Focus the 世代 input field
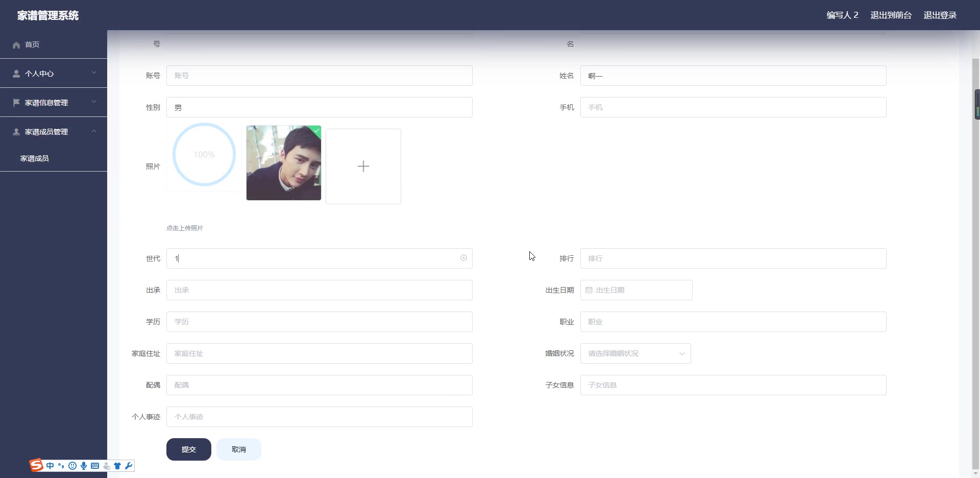The width and height of the screenshot is (980, 478). point(320,258)
